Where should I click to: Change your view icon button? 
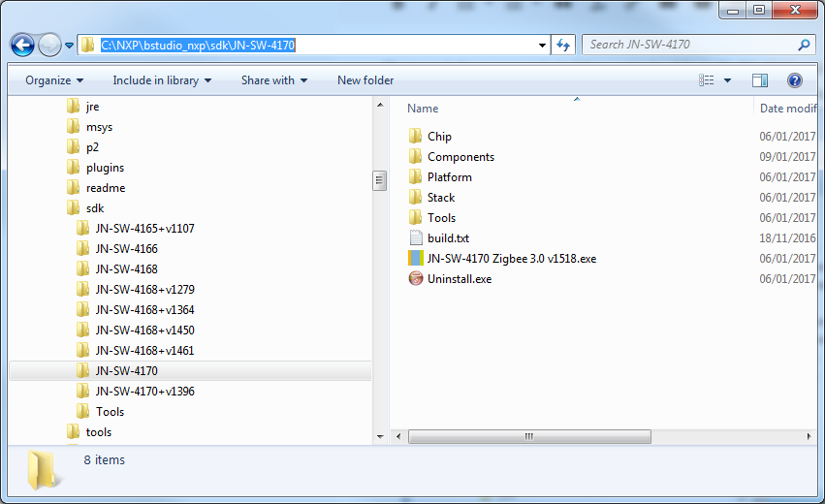(706, 80)
